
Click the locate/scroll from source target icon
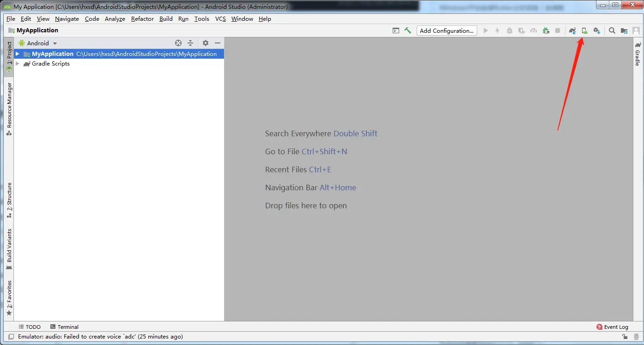click(x=178, y=43)
